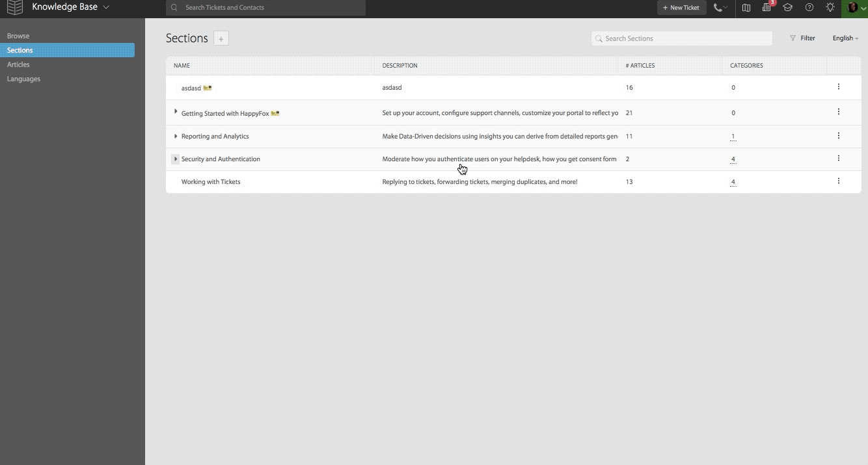Go to Browse in the sidebar
This screenshot has width=868, height=465.
(18, 36)
